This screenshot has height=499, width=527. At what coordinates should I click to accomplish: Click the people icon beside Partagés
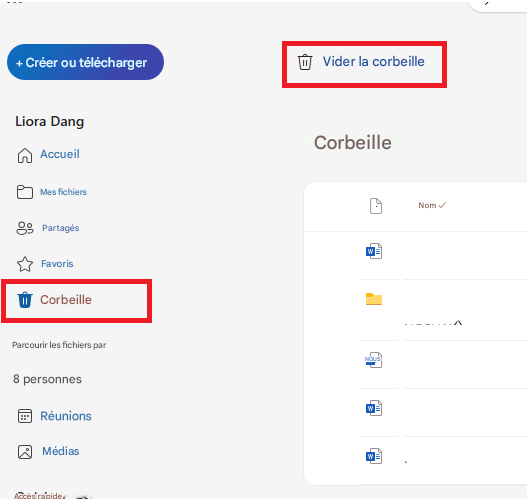pos(25,228)
